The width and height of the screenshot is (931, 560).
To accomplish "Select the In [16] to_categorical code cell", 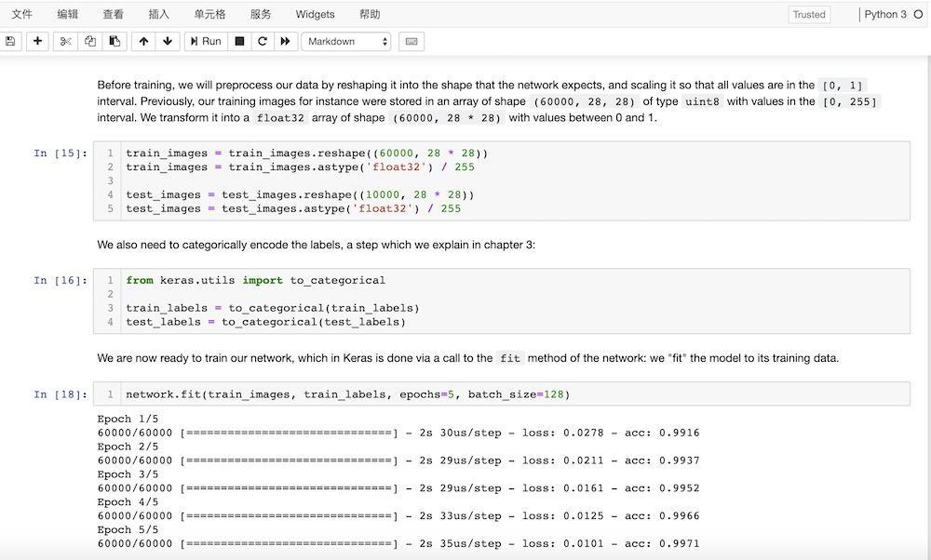I will pyautogui.click(x=502, y=300).
